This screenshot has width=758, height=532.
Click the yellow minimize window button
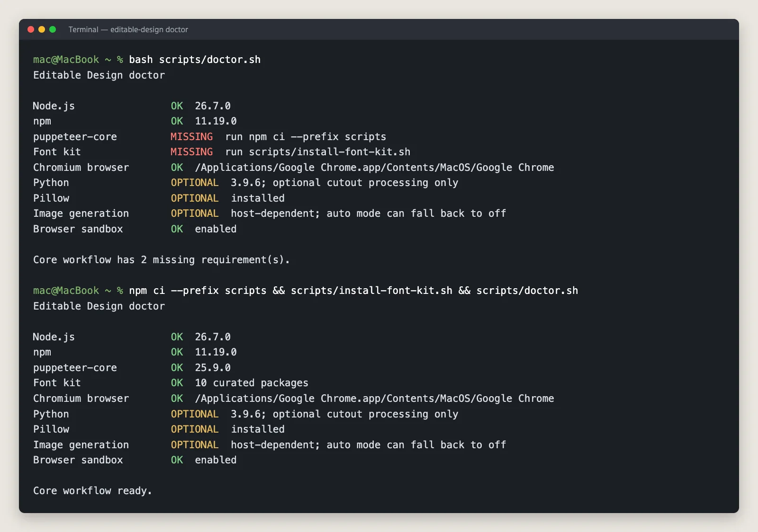[42, 29]
